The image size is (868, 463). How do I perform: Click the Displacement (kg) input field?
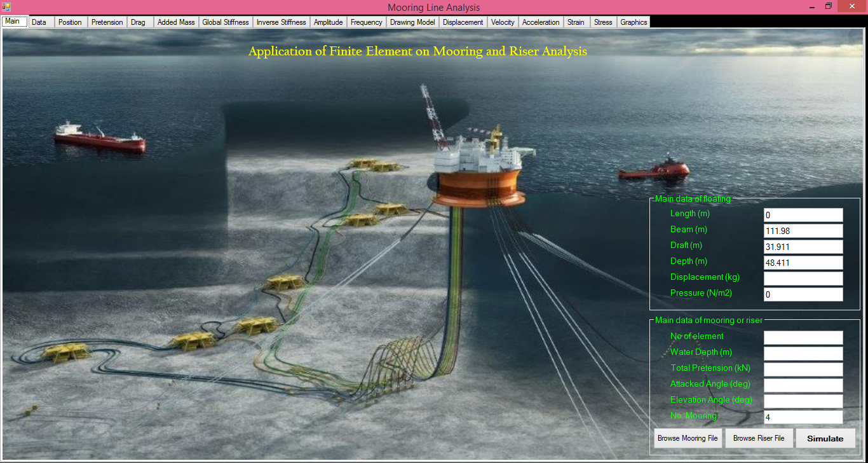(x=803, y=279)
